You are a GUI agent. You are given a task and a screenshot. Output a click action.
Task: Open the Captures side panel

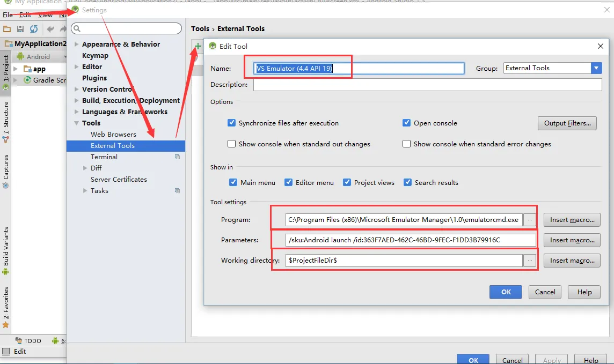(6, 171)
